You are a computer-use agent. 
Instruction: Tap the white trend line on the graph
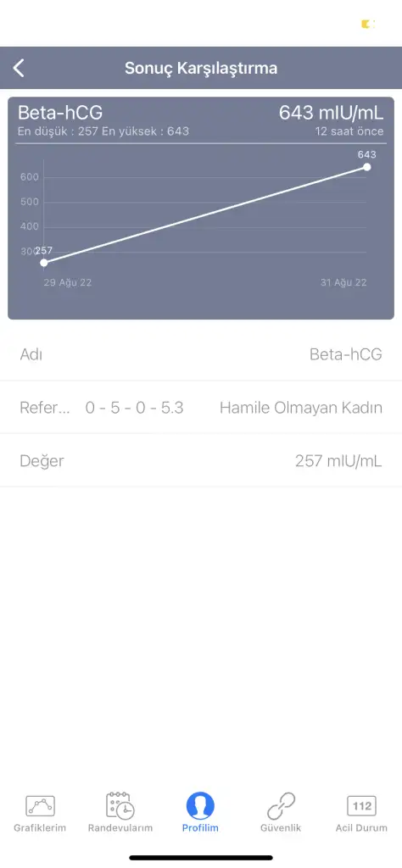[205, 214]
